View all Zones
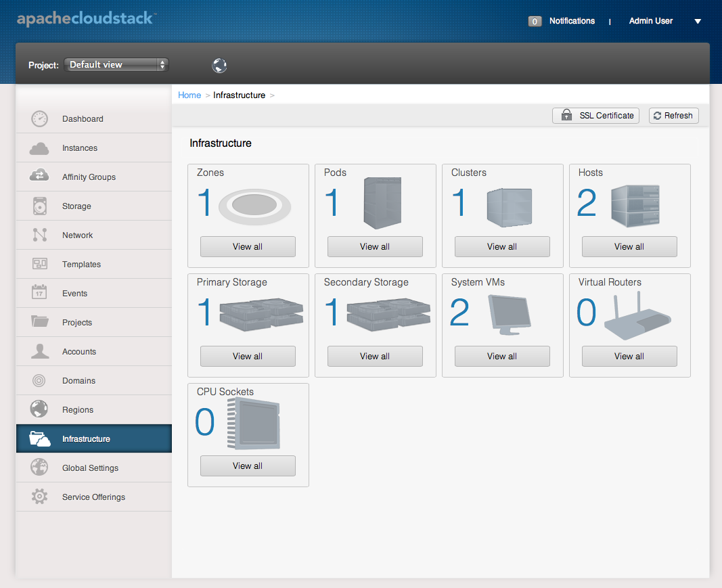The width and height of the screenshot is (722, 588). pyautogui.click(x=248, y=246)
